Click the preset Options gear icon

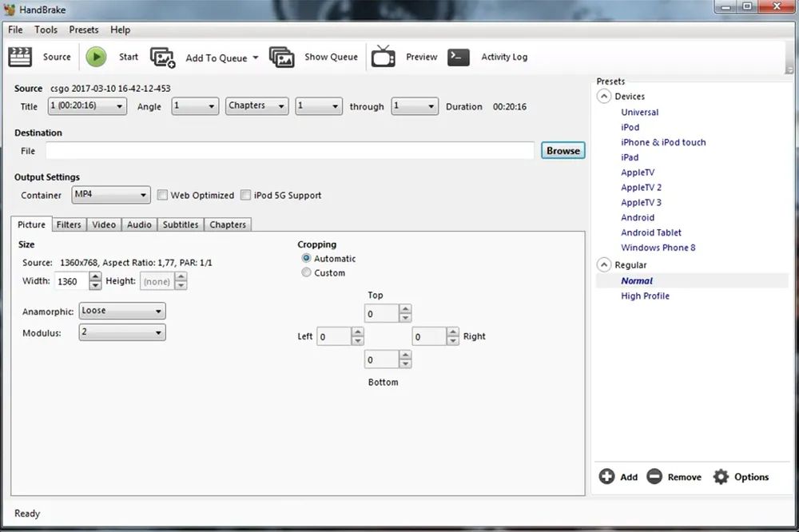coord(721,477)
